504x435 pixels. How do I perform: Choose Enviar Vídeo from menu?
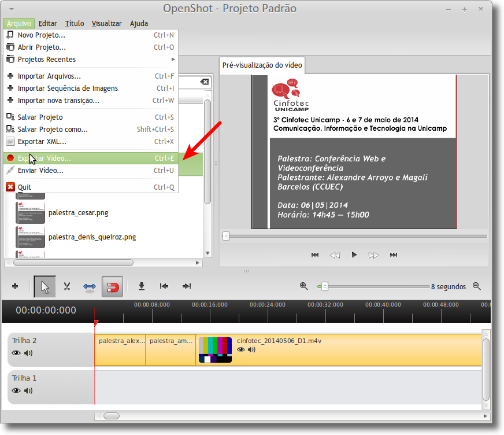point(91,171)
